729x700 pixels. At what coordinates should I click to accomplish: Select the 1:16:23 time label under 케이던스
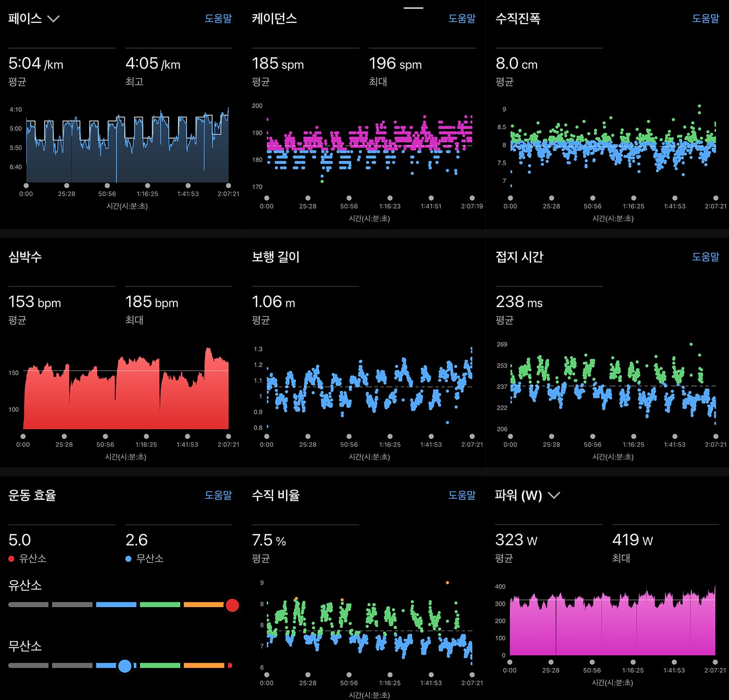pyautogui.click(x=390, y=206)
